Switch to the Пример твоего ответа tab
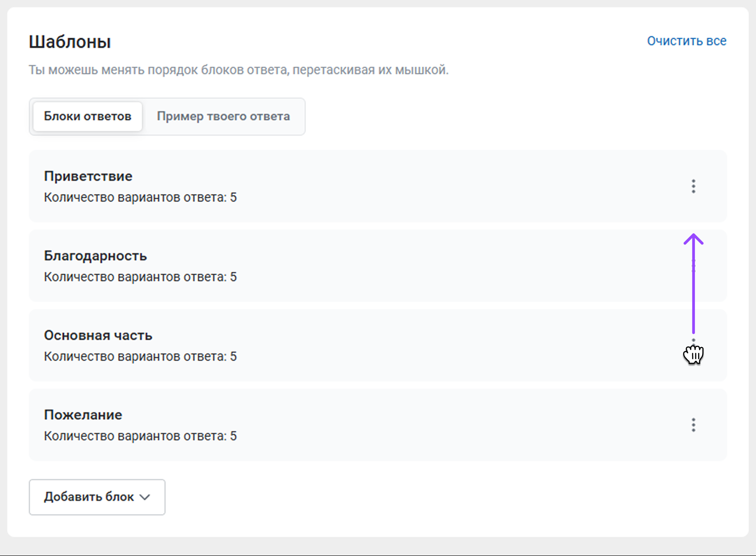The width and height of the screenshot is (756, 556). 223,117
